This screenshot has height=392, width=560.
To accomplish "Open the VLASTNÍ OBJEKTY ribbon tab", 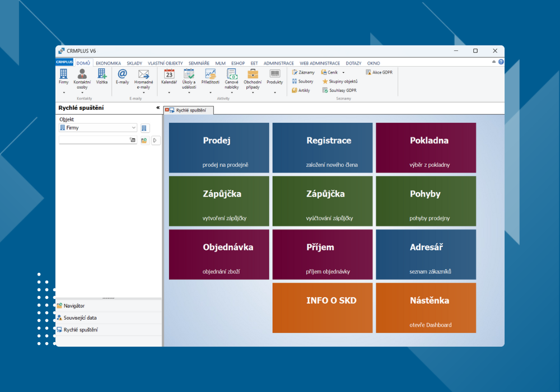I will click(x=165, y=63).
